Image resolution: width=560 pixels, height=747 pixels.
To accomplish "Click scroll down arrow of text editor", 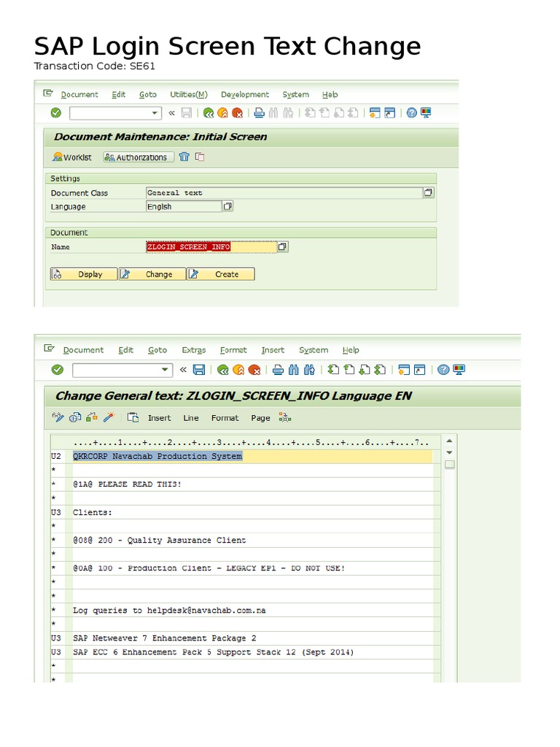I will click(449, 452).
